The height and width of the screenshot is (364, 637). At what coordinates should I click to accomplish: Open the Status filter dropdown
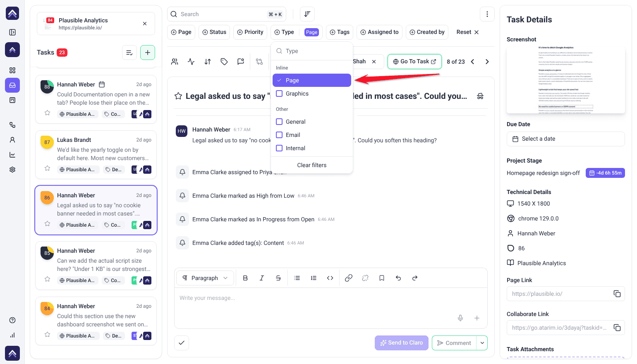tap(214, 32)
